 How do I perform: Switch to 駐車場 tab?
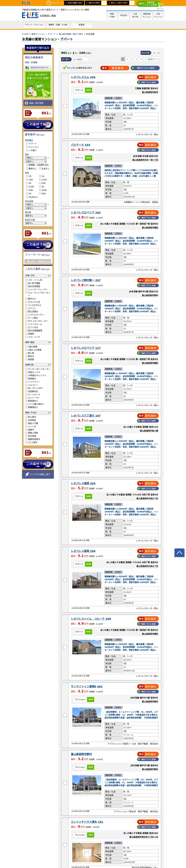point(81,25)
